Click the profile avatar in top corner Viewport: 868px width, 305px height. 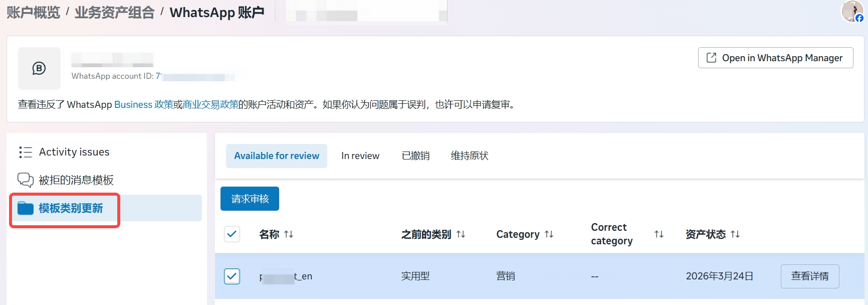[851, 11]
